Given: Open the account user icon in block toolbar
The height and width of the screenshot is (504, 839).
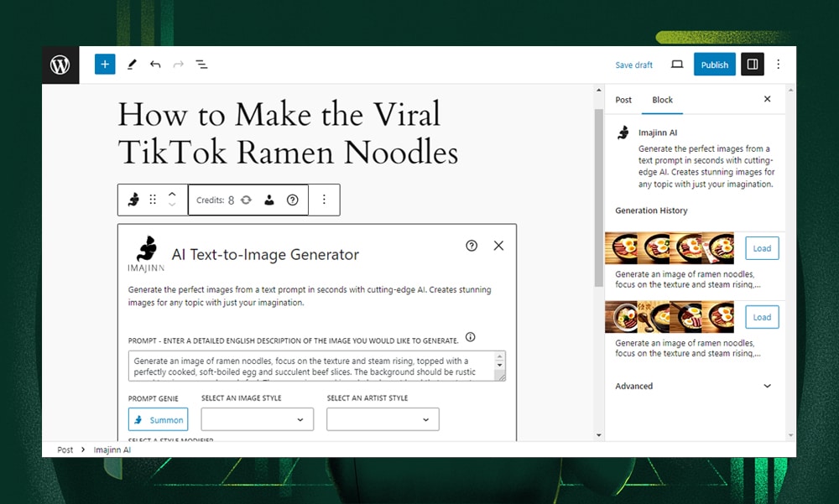Looking at the screenshot, I should point(269,200).
